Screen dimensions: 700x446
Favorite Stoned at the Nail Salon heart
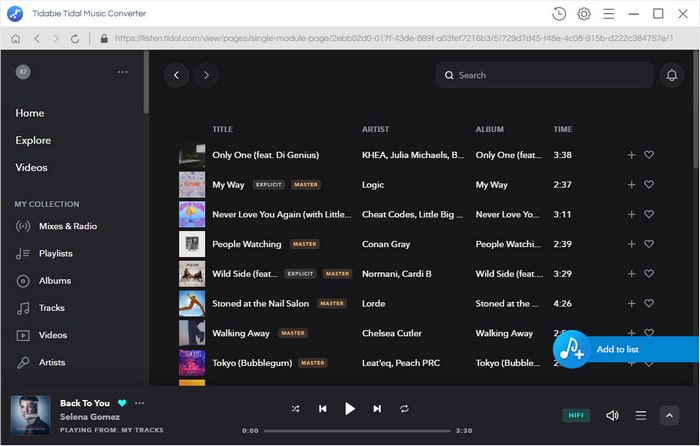pos(649,303)
